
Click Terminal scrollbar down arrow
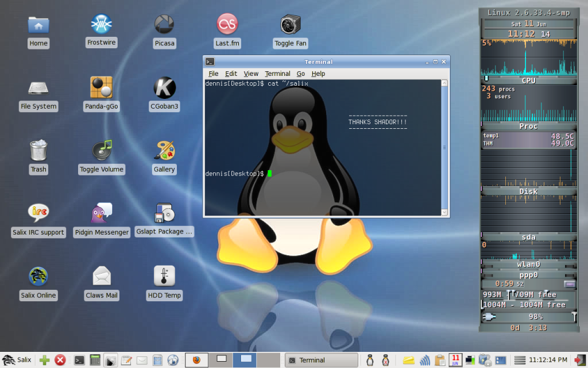coord(444,212)
